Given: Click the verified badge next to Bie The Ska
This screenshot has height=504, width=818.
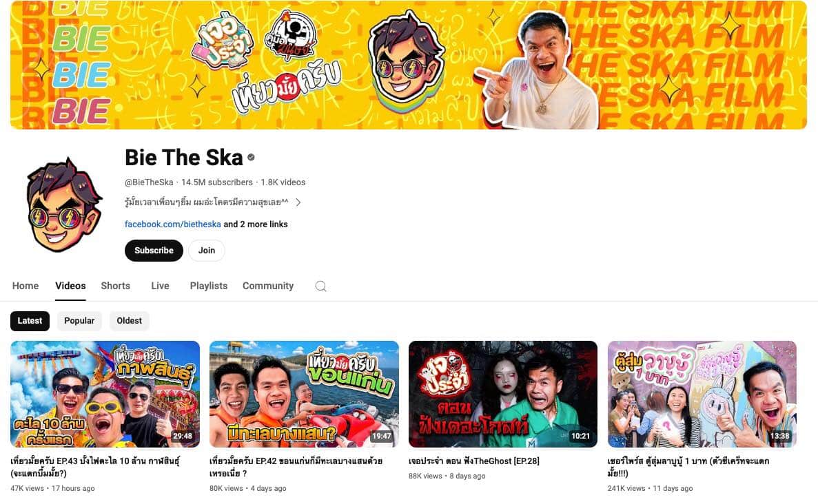Looking at the screenshot, I should [251, 157].
